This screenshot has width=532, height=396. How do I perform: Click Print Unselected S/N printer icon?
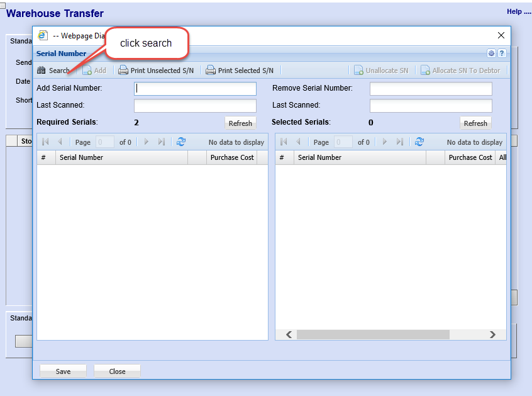pyautogui.click(x=123, y=71)
